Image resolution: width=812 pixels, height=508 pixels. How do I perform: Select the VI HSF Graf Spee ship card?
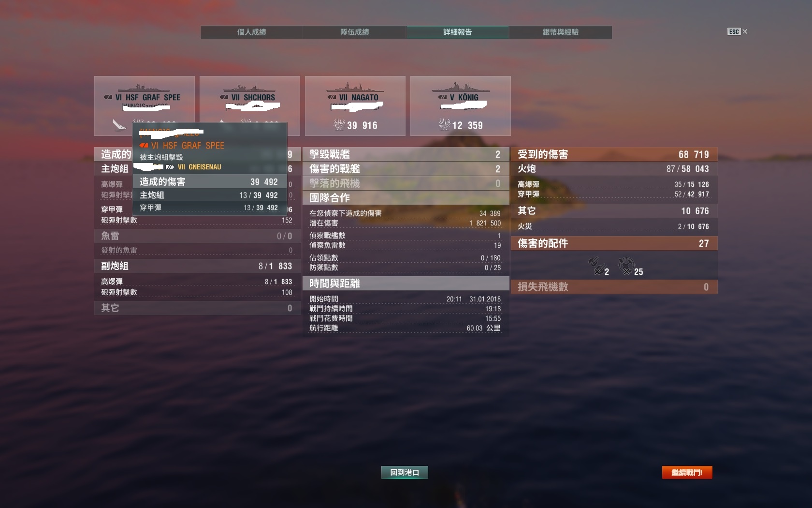coord(145,105)
